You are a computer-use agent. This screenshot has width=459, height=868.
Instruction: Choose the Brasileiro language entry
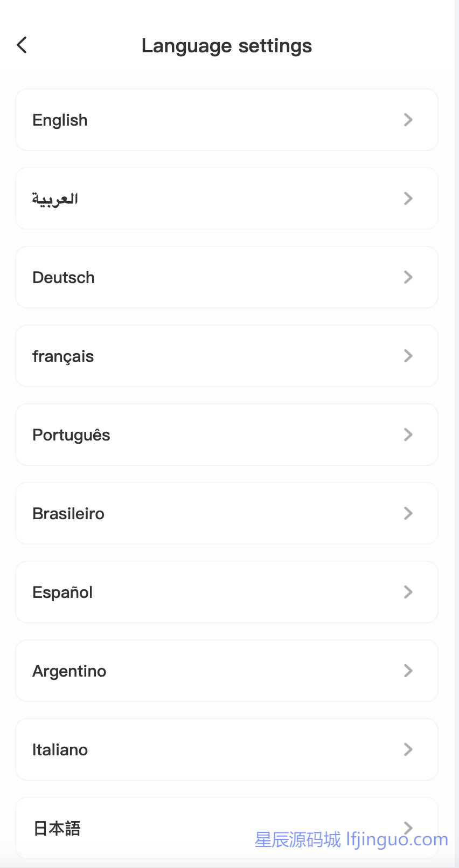coord(68,513)
